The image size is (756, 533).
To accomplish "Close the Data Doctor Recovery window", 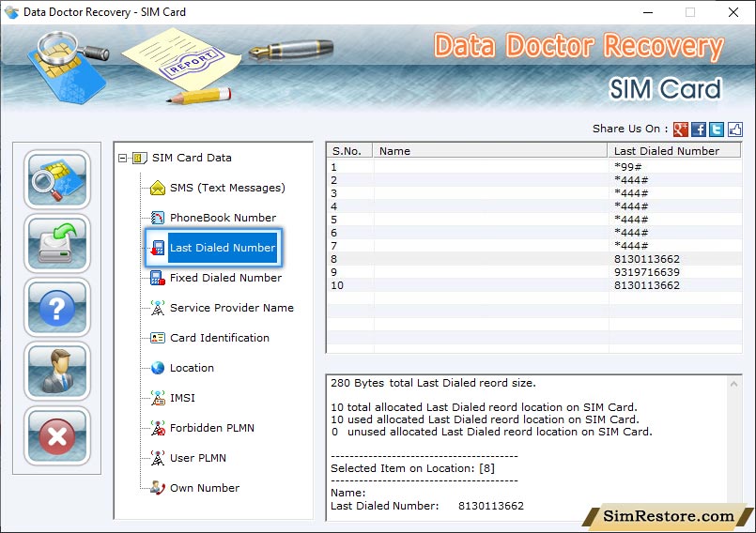I will click(x=733, y=12).
